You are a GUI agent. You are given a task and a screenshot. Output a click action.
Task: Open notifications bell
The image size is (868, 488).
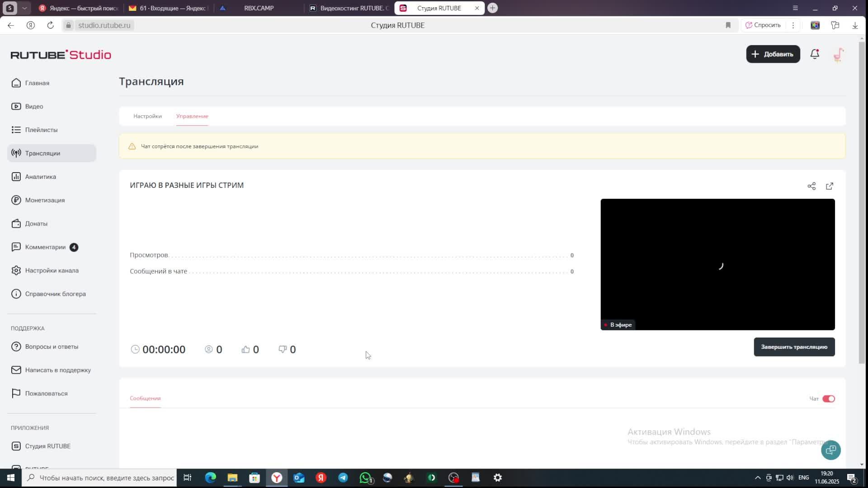pyautogui.click(x=815, y=54)
